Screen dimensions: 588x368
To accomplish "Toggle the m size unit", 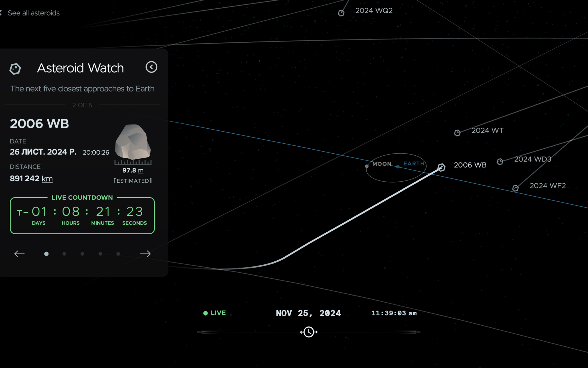I will click(x=141, y=170).
